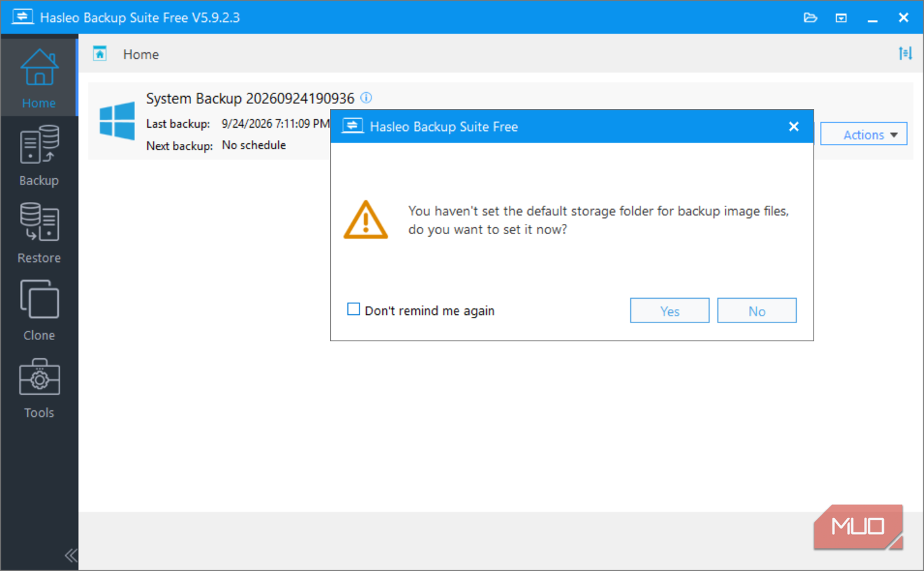Viewport: 924px width, 571px height.
Task: Show info for System Backup 20260924190936
Action: pos(366,98)
